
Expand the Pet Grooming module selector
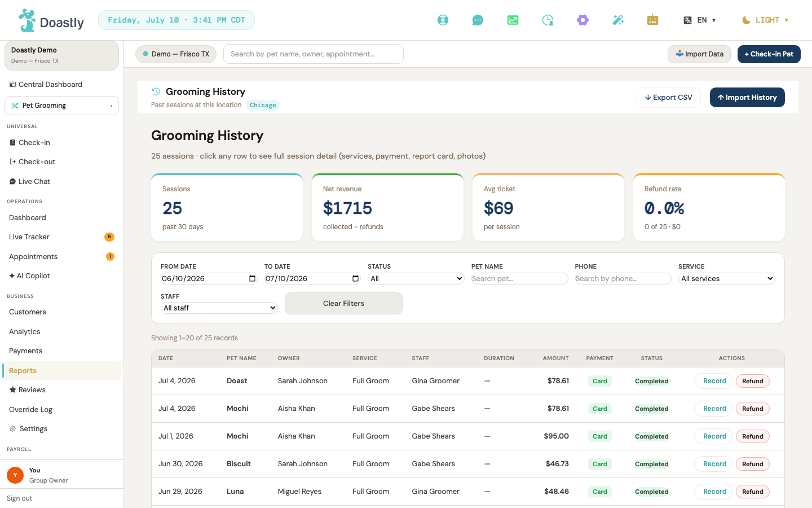[61, 106]
